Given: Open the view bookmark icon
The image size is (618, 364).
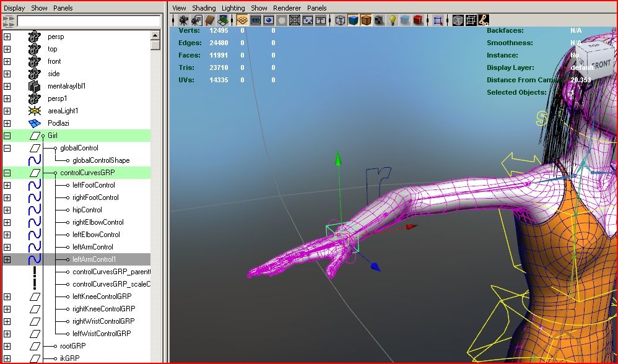Looking at the screenshot, I should pyautogui.click(x=208, y=20).
